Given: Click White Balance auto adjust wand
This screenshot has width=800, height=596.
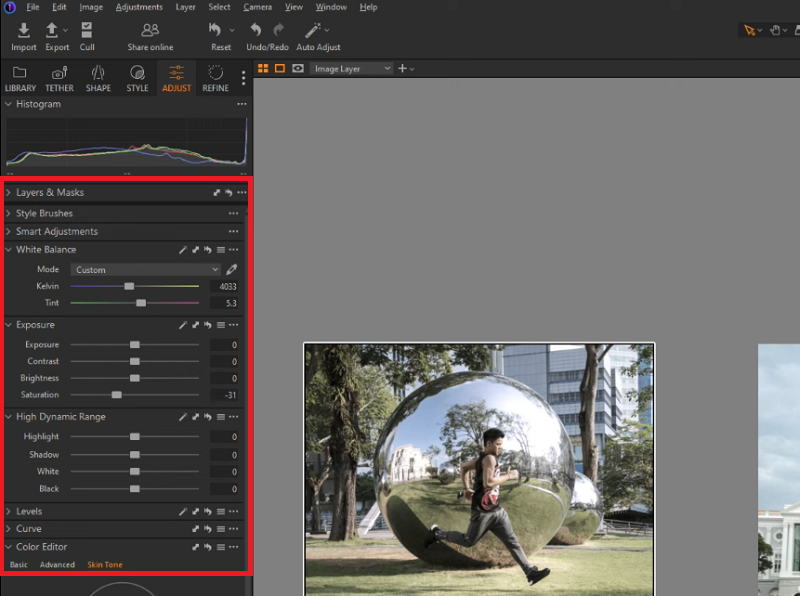Looking at the screenshot, I should click(183, 250).
